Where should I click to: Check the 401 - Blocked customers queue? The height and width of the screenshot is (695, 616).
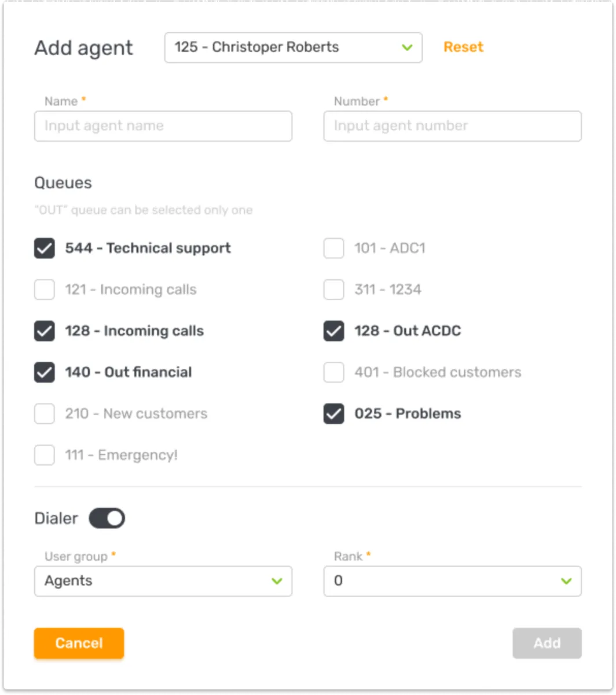tap(333, 372)
